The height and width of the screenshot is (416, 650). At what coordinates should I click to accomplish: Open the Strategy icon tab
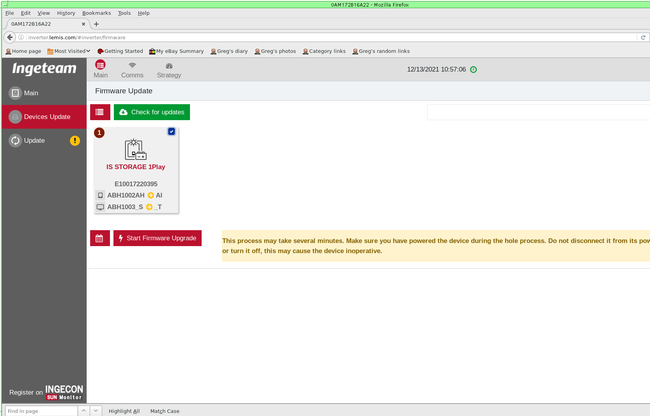169,66
